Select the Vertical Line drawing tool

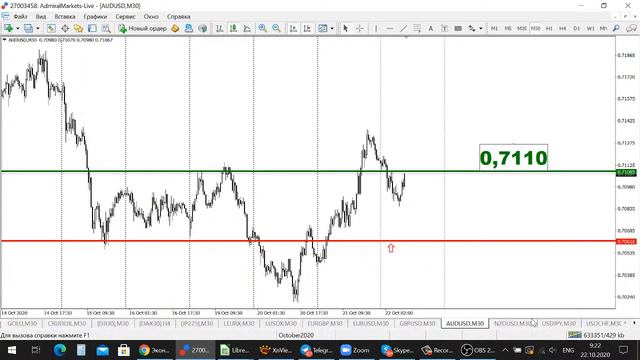click(376, 28)
